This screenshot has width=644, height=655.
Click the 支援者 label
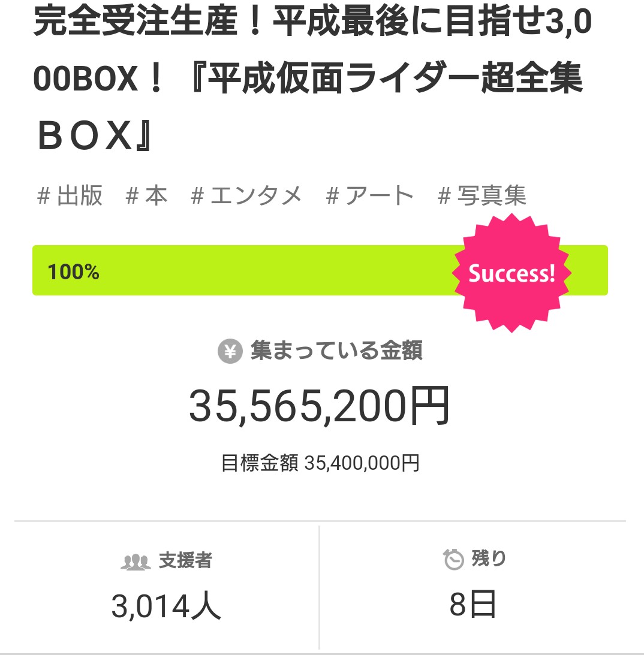[x=185, y=561]
